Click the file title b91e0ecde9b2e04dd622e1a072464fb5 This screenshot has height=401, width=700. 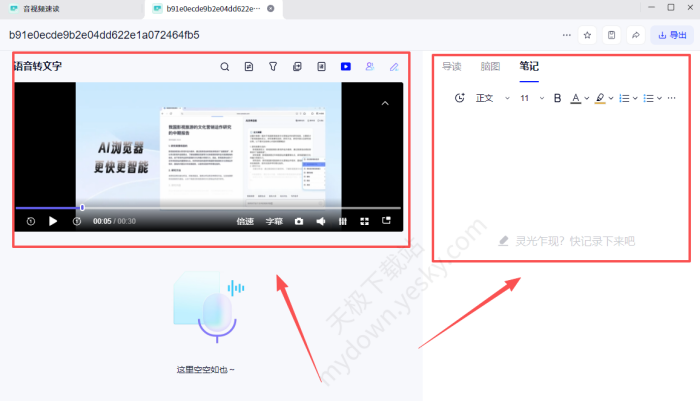pyautogui.click(x=104, y=35)
